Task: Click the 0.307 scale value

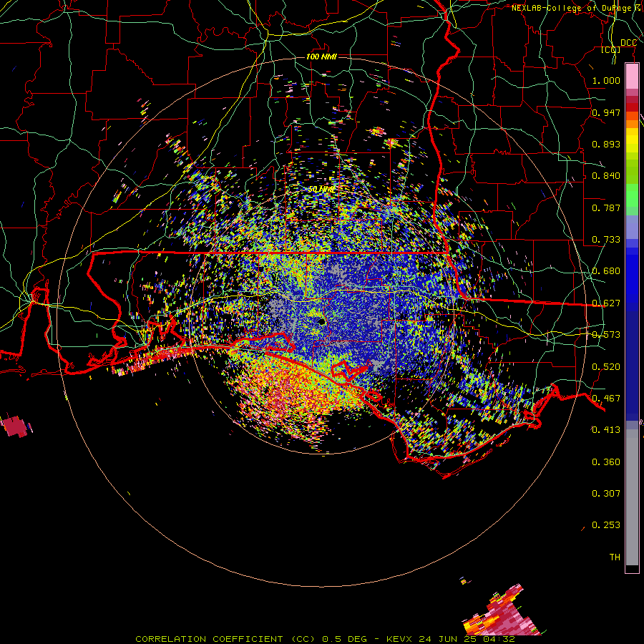Action: point(606,494)
